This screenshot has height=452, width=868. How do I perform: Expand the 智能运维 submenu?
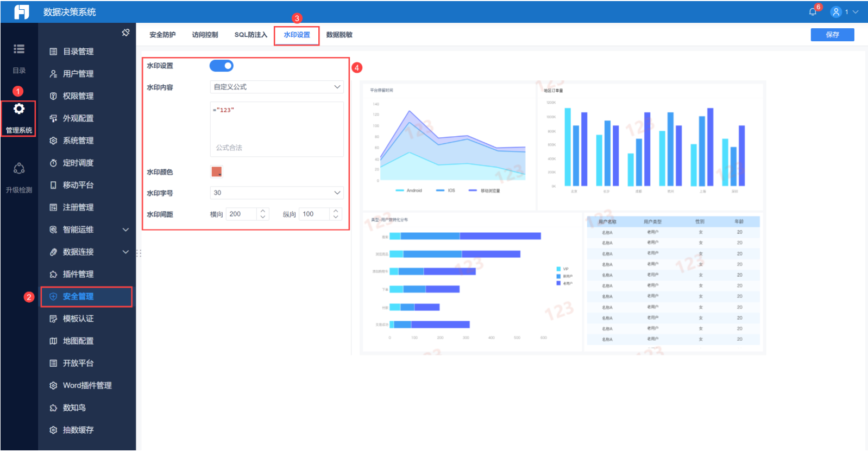125,230
